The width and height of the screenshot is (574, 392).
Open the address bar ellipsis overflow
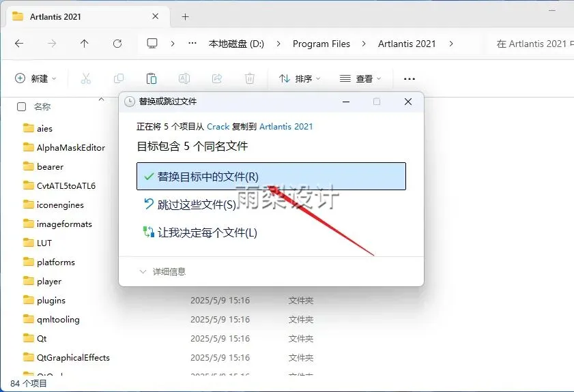point(192,44)
